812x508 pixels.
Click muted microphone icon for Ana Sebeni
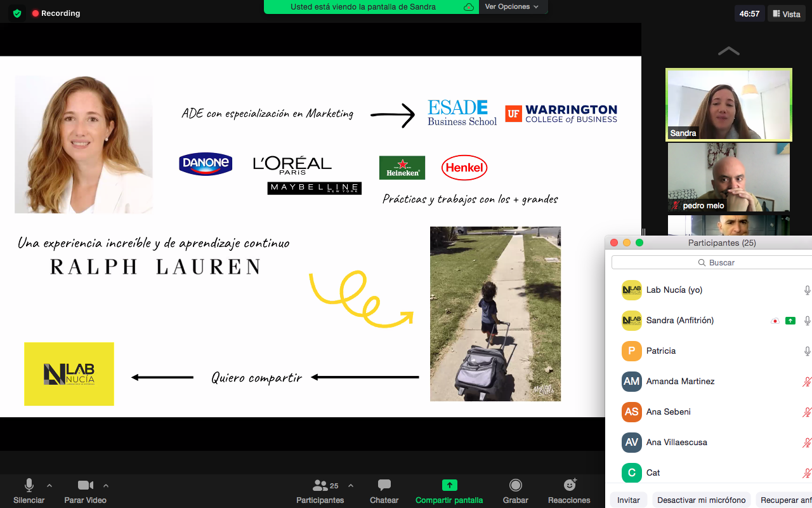pyautogui.click(x=807, y=412)
